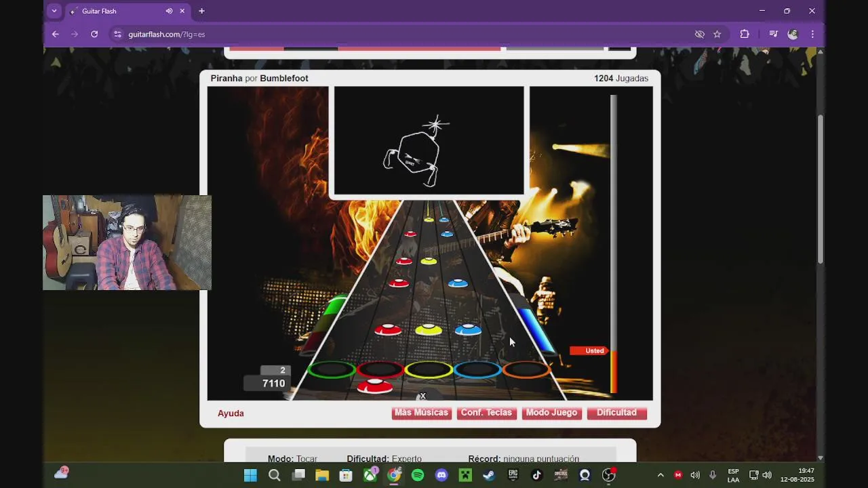The height and width of the screenshot is (488, 868).
Task: Open TikTok from taskbar
Action: click(537, 475)
